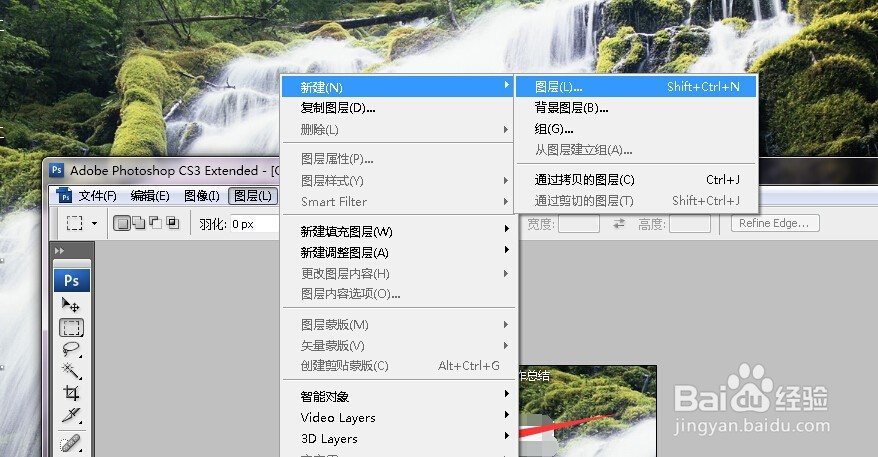Open the 文件(F) menu
This screenshot has width=878, height=457.
coord(97,195)
